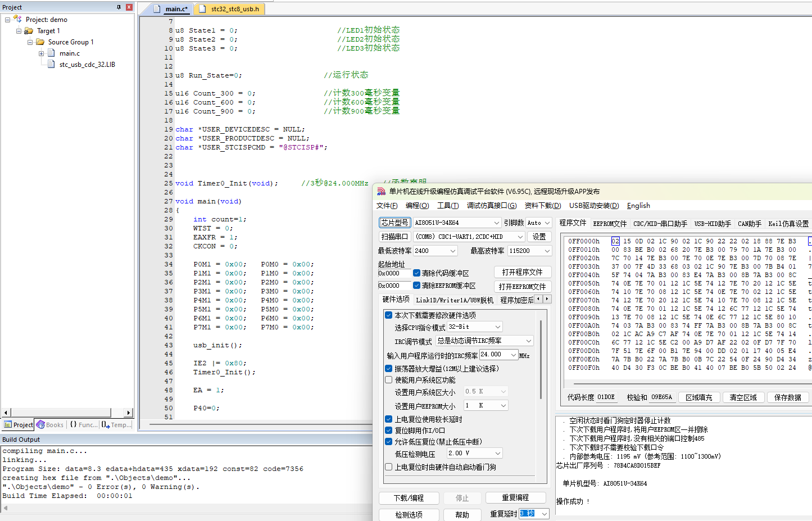
Task: Click the 打开程序文件 button
Action: [x=522, y=272]
